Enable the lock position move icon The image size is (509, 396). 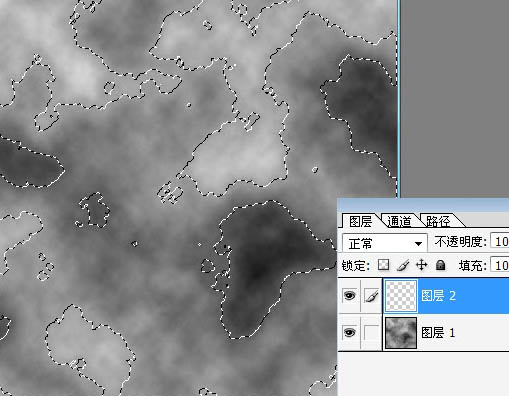coord(422,265)
